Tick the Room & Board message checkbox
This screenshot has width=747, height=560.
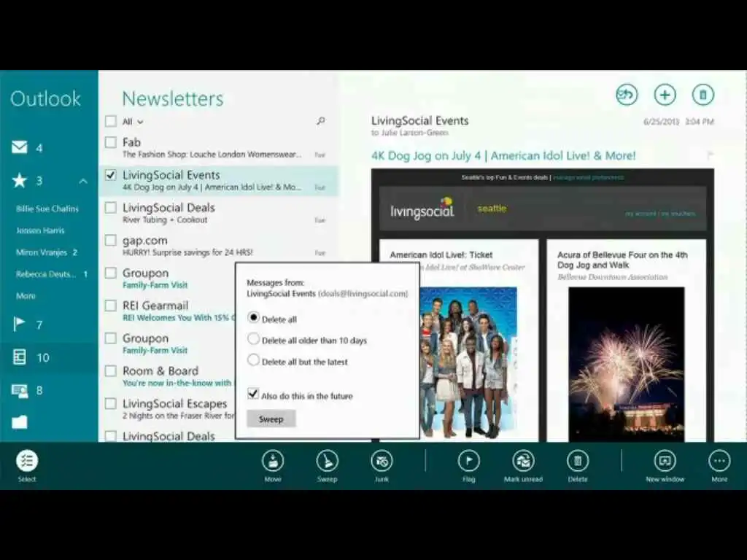coord(111,371)
